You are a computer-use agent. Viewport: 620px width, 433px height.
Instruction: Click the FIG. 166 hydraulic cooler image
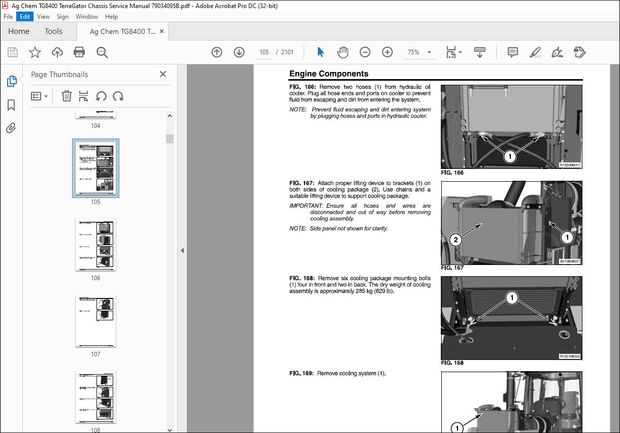(x=511, y=127)
